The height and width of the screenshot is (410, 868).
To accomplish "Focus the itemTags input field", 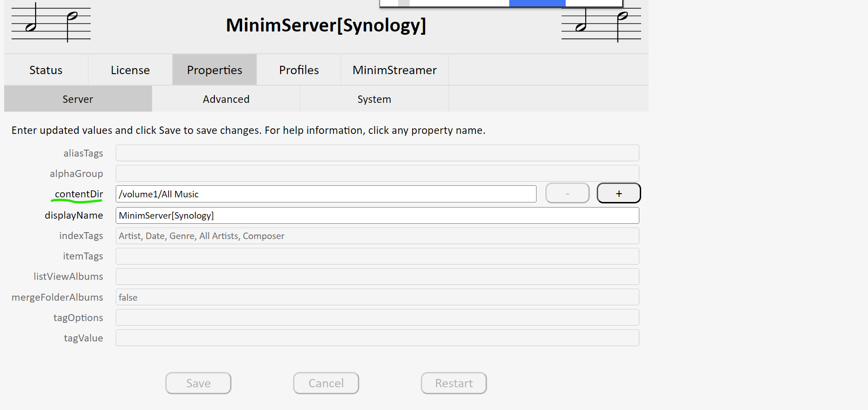I will click(x=377, y=256).
